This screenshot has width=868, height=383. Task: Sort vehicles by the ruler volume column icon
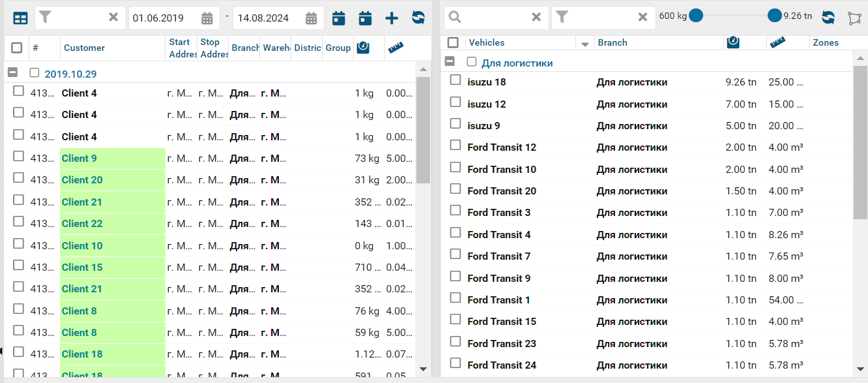(777, 42)
